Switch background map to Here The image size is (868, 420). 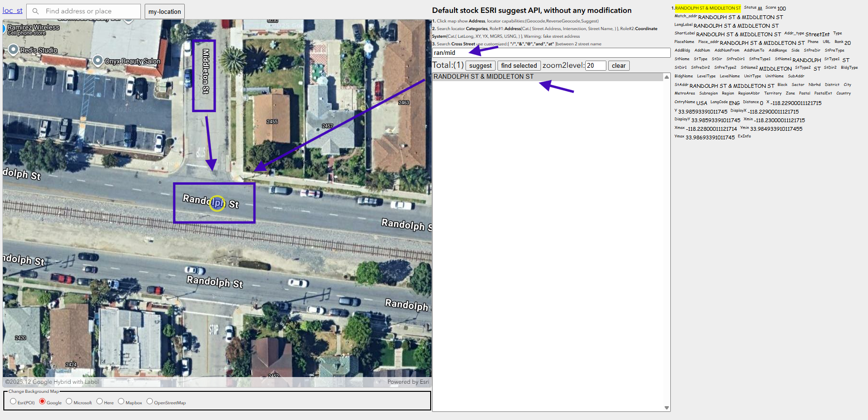coord(100,401)
